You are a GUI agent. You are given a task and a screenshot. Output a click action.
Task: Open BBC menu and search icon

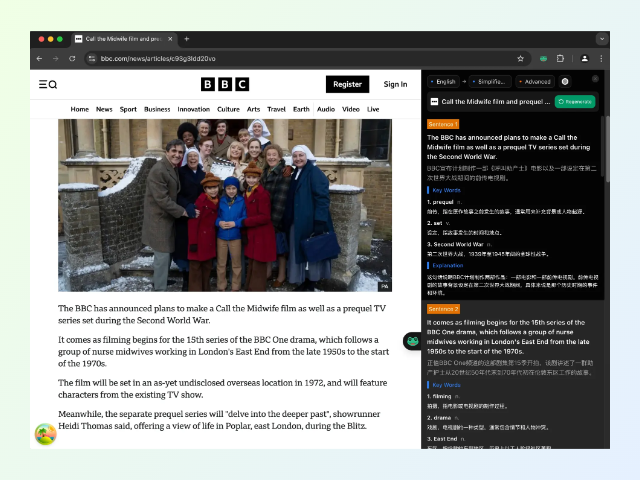tap(48, 84)
